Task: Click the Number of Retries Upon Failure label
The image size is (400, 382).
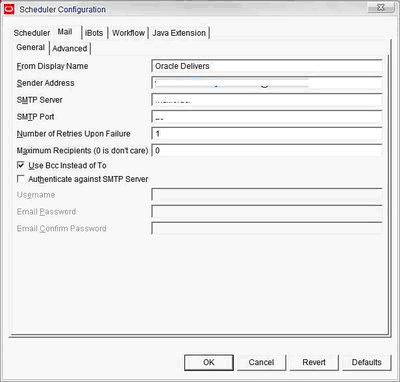Action: click(x=73, y=134)
